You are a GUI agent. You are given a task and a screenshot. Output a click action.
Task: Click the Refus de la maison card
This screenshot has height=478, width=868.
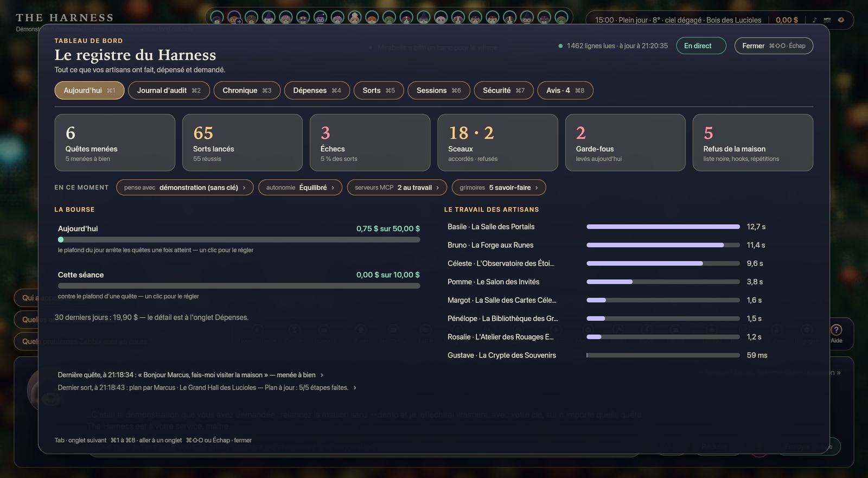[753, 143]
